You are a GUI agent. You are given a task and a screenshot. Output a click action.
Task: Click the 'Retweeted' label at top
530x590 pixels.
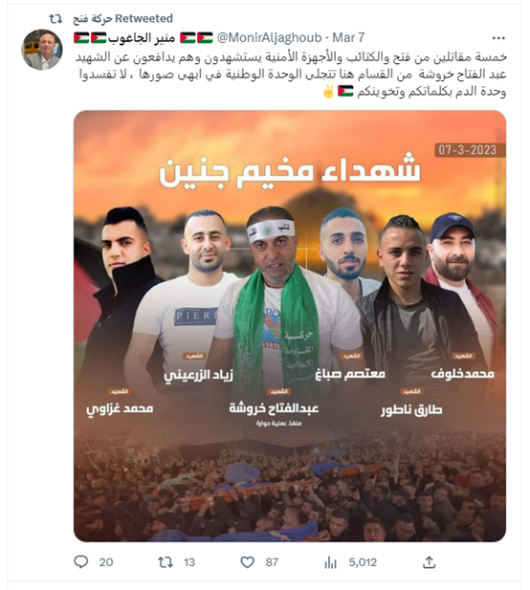[x=144, y=18]
